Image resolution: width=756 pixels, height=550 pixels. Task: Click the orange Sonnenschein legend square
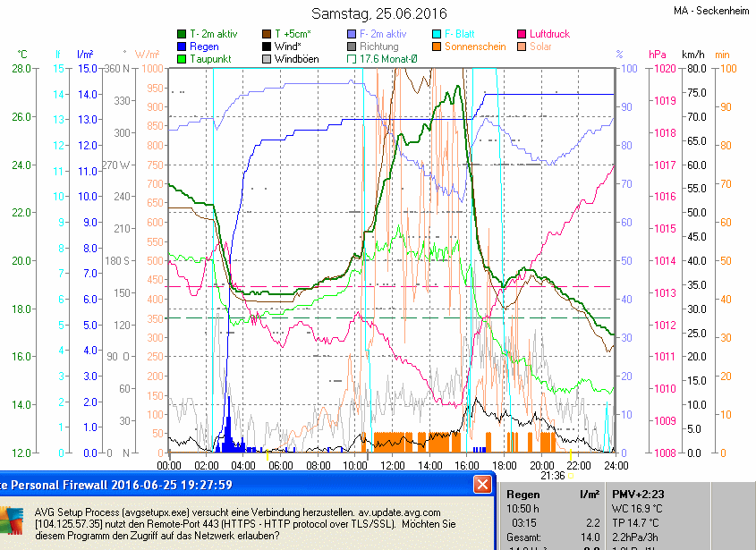click(x=437, y=47)
